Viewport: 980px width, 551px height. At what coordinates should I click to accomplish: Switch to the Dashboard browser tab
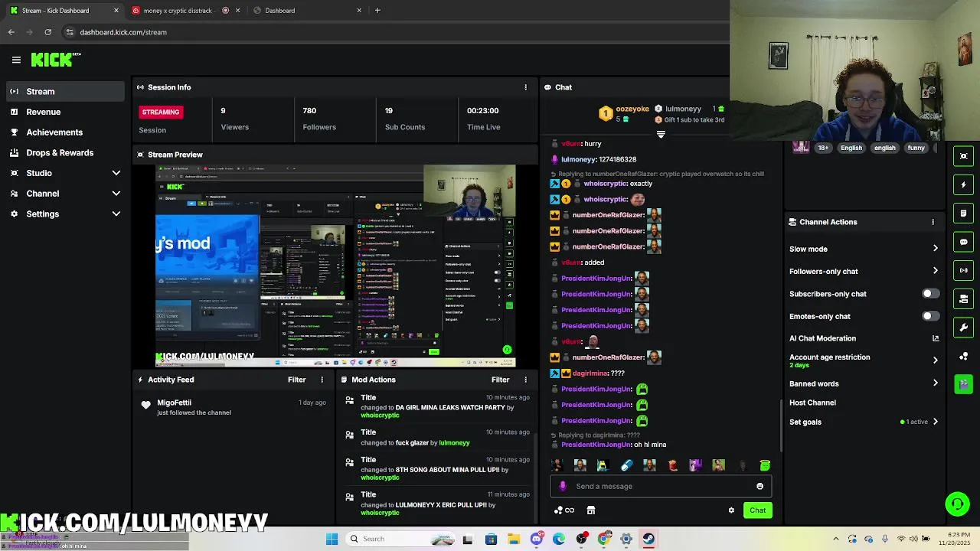pyautogui.click(x=306, y=11)
